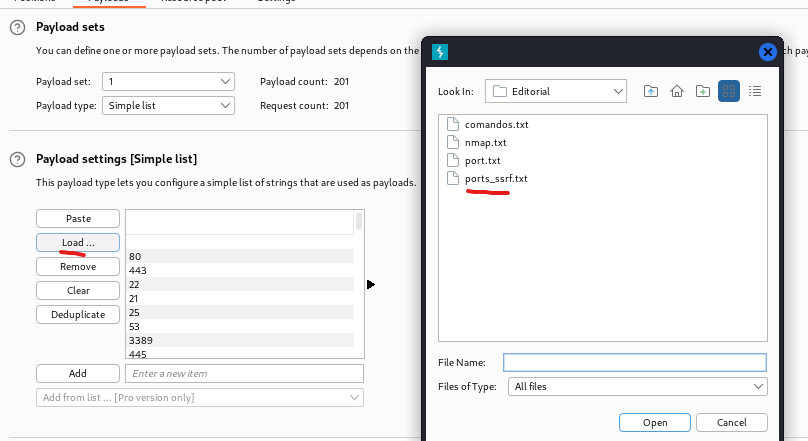
Task: Go to the Home directory icon
Action: (677, 91)
